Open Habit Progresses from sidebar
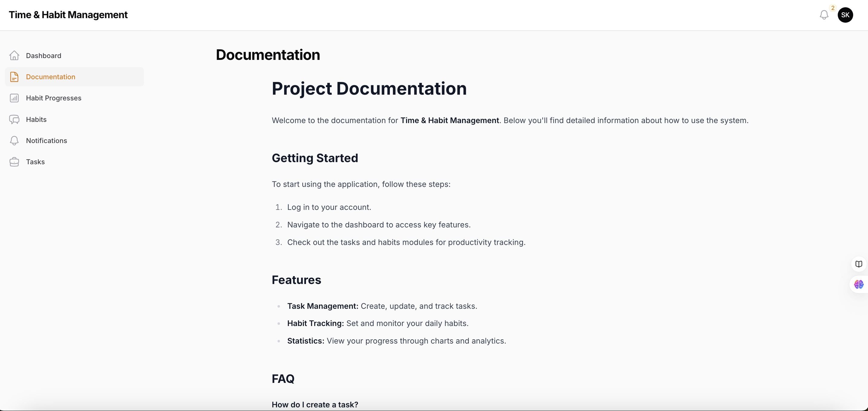 [54, 98]
